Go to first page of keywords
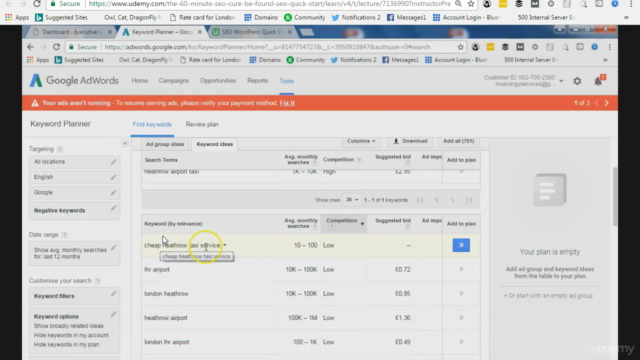The width and height of the screenshot is (640, 360). (420, 200)
